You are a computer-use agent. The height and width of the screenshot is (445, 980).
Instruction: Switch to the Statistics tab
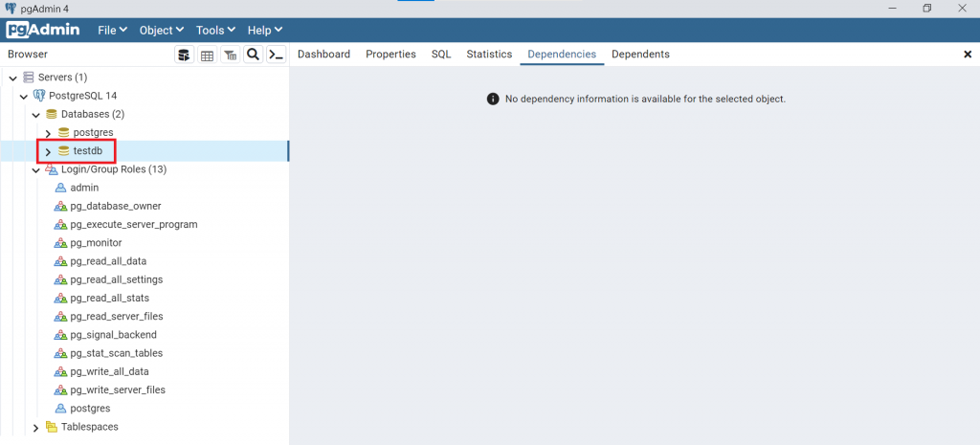[489, 55]
